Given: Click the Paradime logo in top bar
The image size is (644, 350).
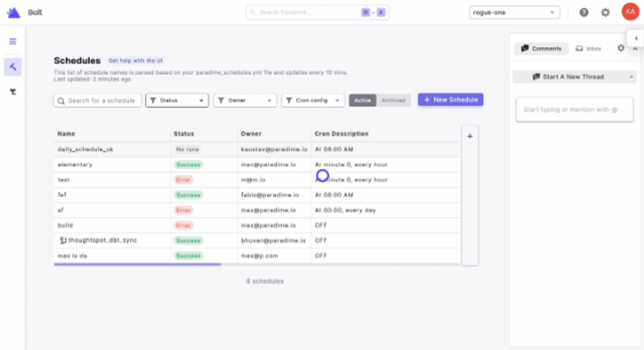Looking at the screenshot, I should (13, 13).
